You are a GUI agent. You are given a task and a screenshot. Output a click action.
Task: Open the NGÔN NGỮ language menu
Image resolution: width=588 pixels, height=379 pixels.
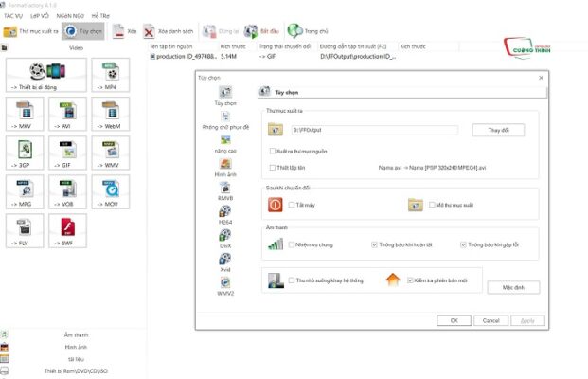pos(70,16)
